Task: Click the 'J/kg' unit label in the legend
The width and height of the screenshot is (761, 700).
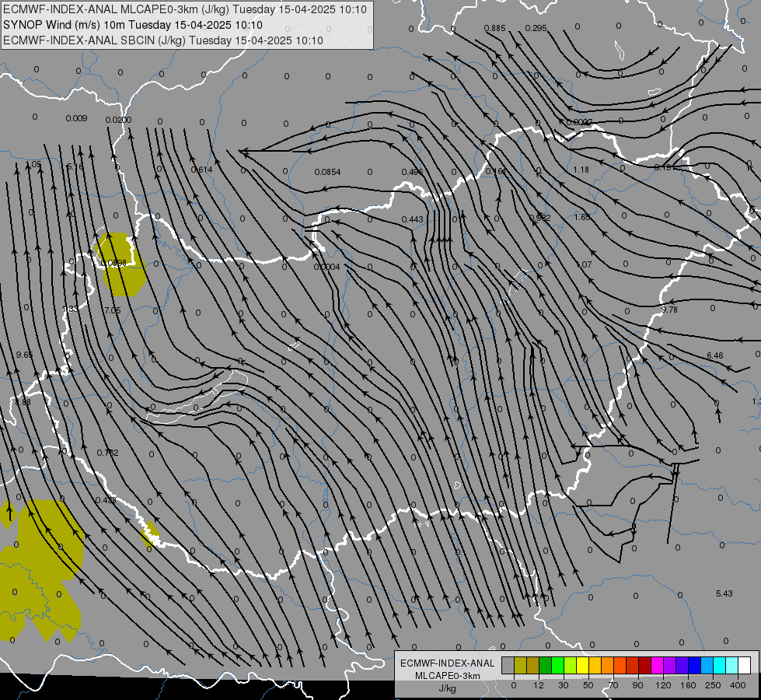Action: (x=448, y=688)
